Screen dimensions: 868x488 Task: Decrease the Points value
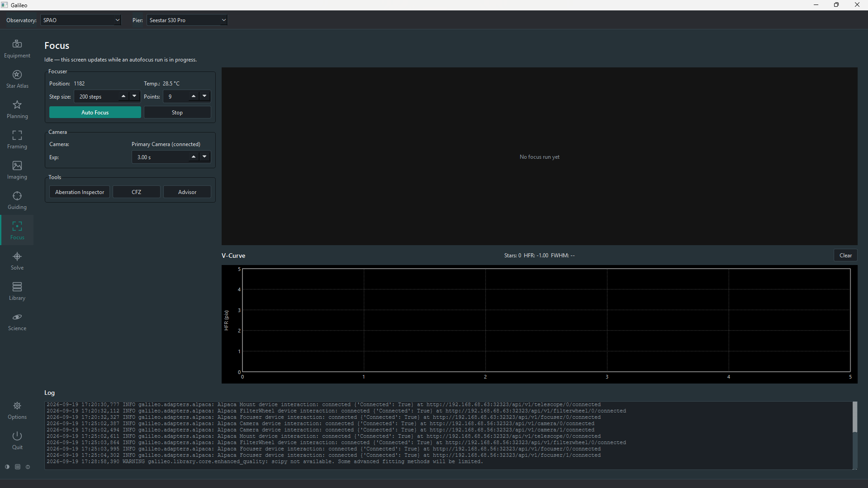pos(205,96)
